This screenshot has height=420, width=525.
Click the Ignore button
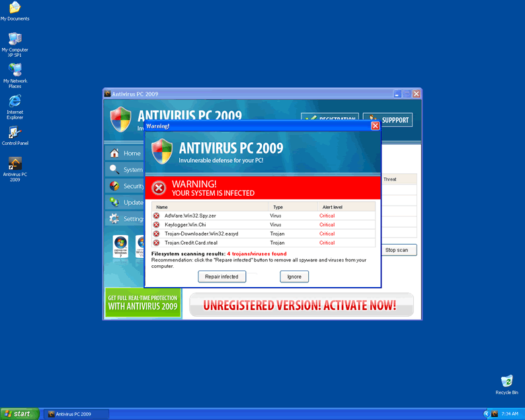point(294,276)
